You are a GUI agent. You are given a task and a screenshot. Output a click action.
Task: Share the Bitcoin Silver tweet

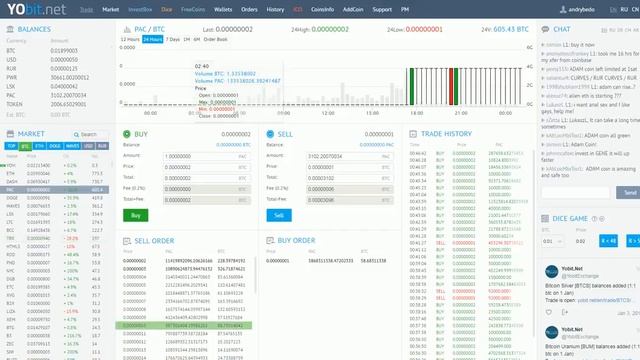(565, 312)
